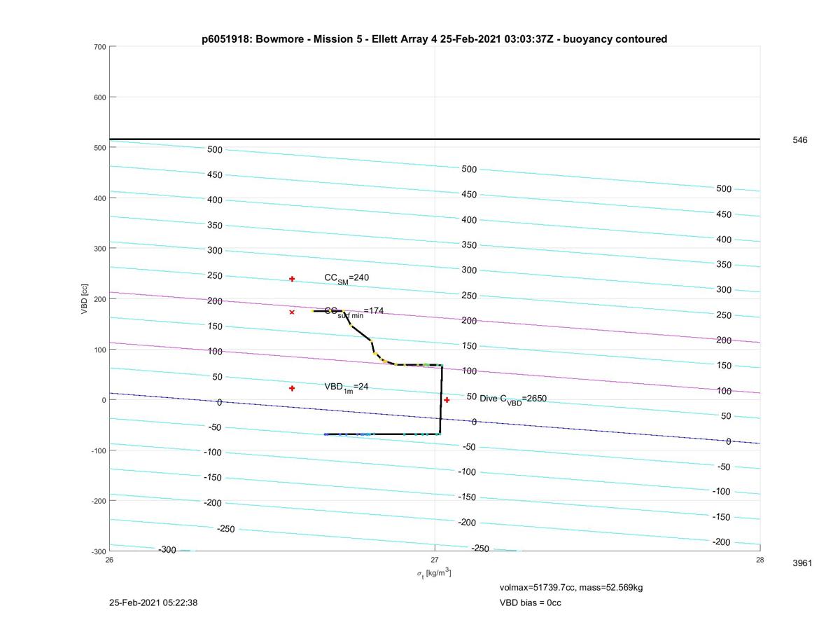Click the 400 tick label on the VBD axis
Image resolution: width=840 pixels, height=620 pixels.
(x=99, y=198)
